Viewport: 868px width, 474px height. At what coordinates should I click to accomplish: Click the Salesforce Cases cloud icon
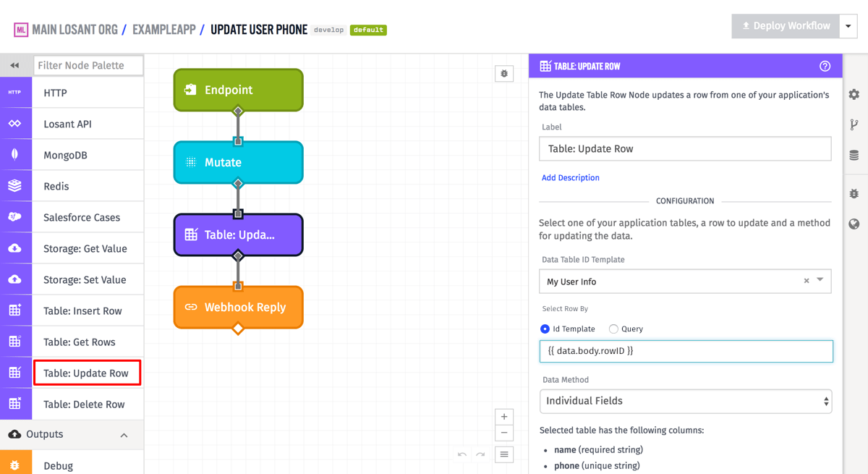point(15,217)
